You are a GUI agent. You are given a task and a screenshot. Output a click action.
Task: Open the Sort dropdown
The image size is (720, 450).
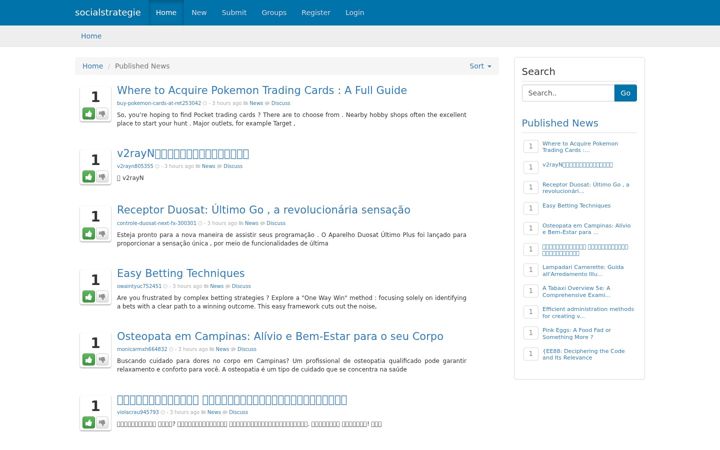click(480, 66)
